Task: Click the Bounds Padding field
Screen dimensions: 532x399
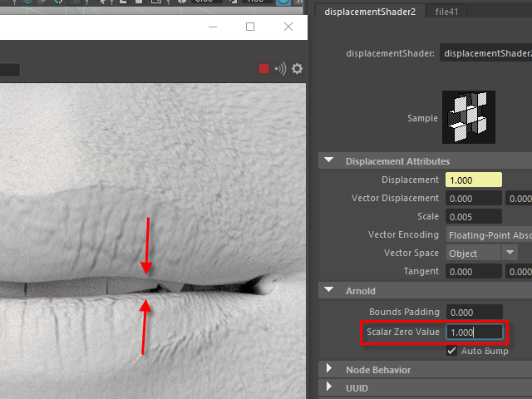Action: 474,313
